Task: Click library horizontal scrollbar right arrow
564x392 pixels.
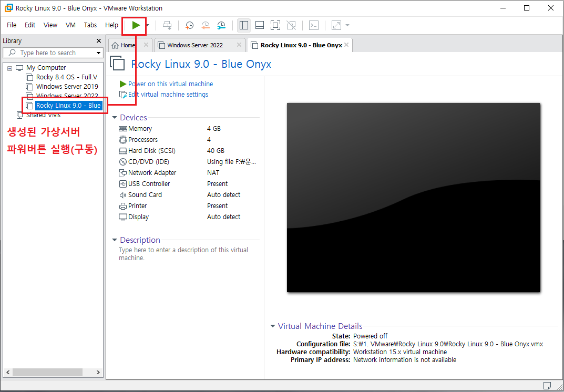Action: click(x=99, y=372)
